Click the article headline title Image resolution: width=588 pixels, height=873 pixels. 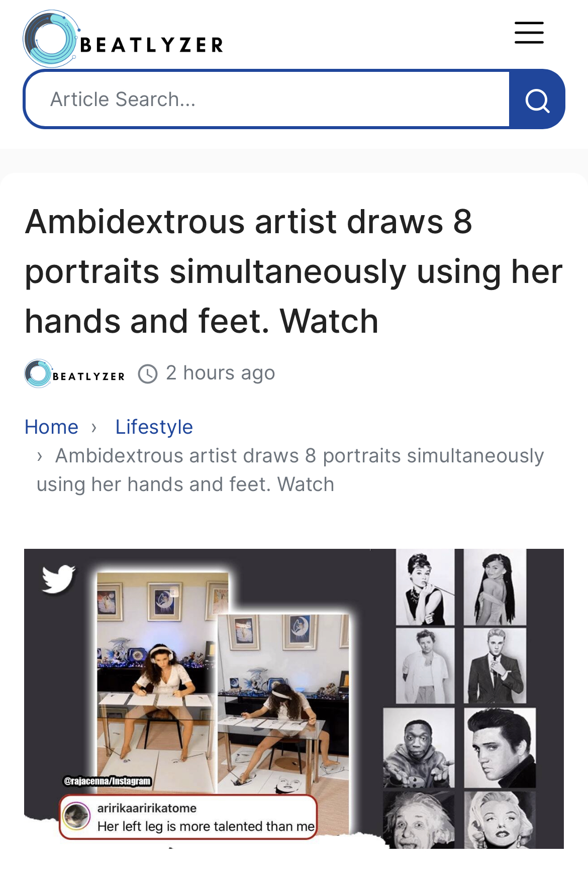(x=293, y=271)
